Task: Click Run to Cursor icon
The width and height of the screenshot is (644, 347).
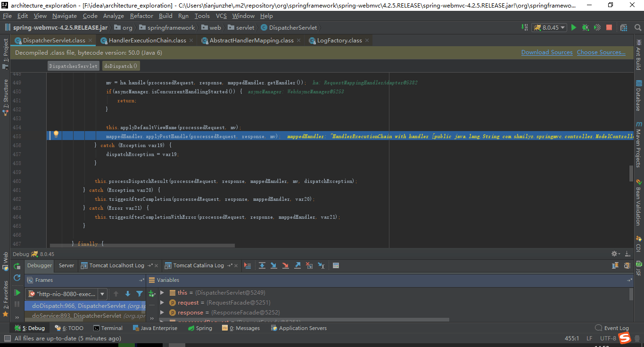Action: coord(321,265)
